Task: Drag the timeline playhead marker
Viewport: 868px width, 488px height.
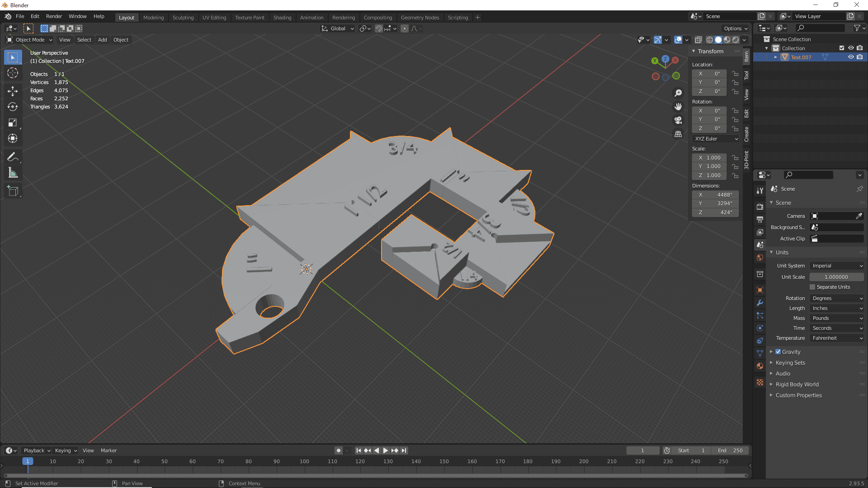Action: tap(28, 461)
